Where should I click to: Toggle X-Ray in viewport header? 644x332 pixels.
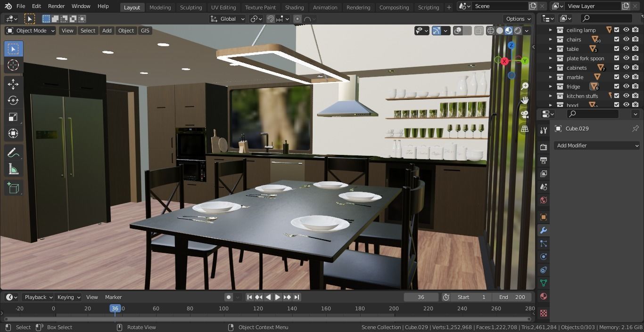(x=479, y=31)
